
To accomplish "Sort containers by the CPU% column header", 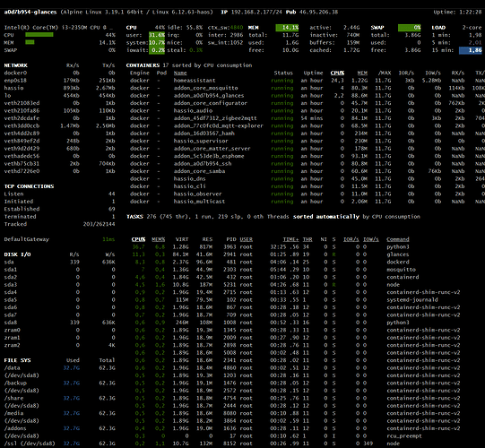I will point(337,73).
